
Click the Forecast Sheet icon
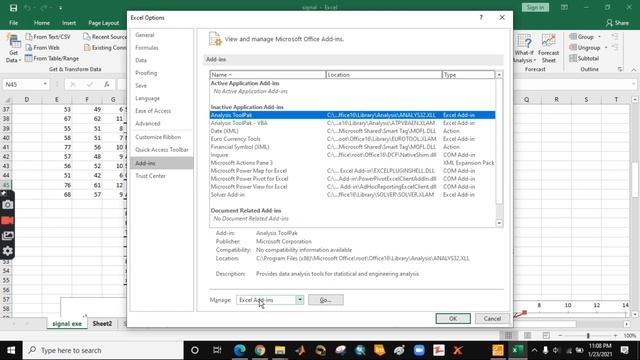[x=549, y=49]
